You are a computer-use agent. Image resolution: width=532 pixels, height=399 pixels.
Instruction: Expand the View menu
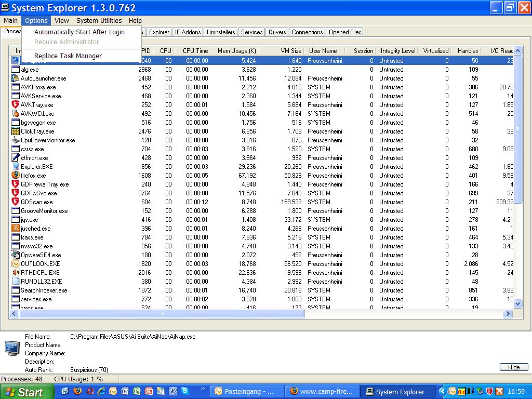[x=61, y=21]
